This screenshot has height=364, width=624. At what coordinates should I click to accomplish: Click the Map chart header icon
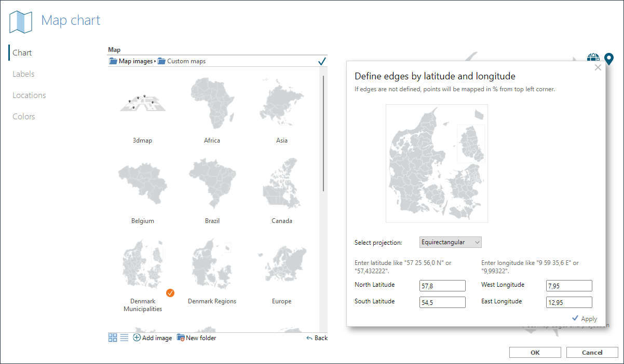pos(20,22)
